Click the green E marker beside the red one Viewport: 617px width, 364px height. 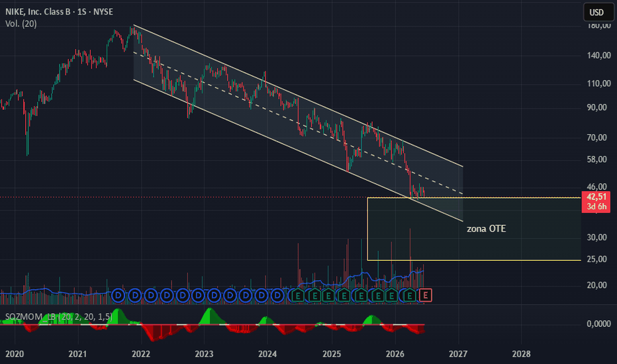click(410, 295)
